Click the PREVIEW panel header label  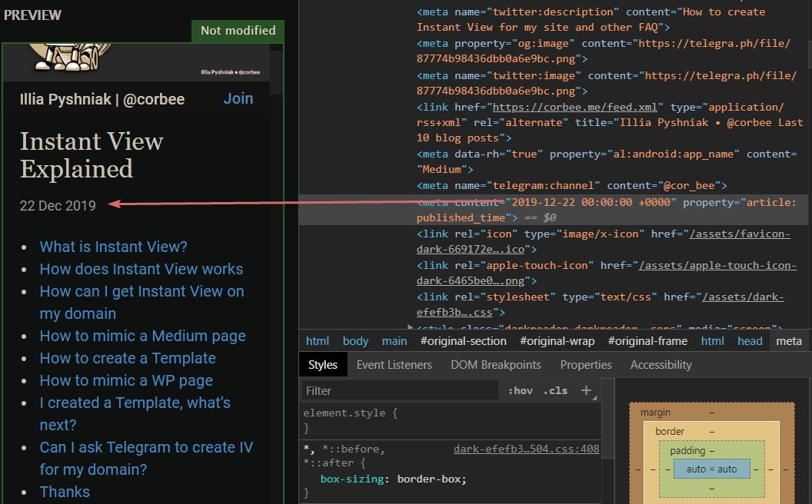(32, 15)
